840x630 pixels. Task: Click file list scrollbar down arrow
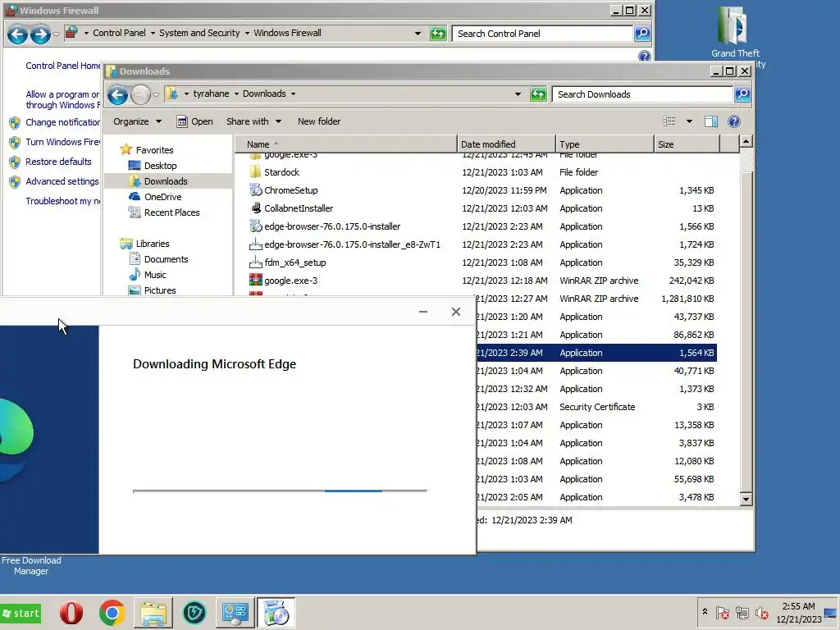[746, 500]
